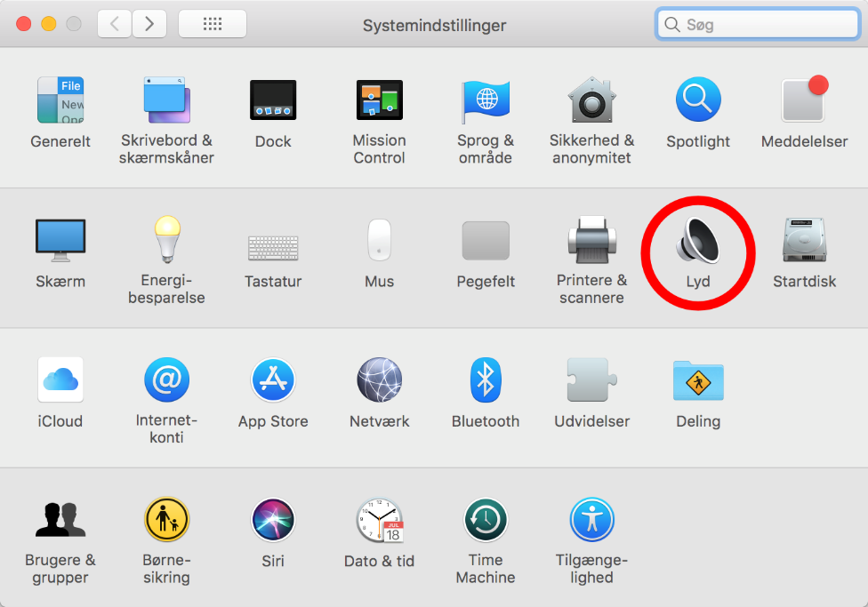Open Sikkerhed & anonymitet preferences
868x607 pixels.
(x=591, y=100)
